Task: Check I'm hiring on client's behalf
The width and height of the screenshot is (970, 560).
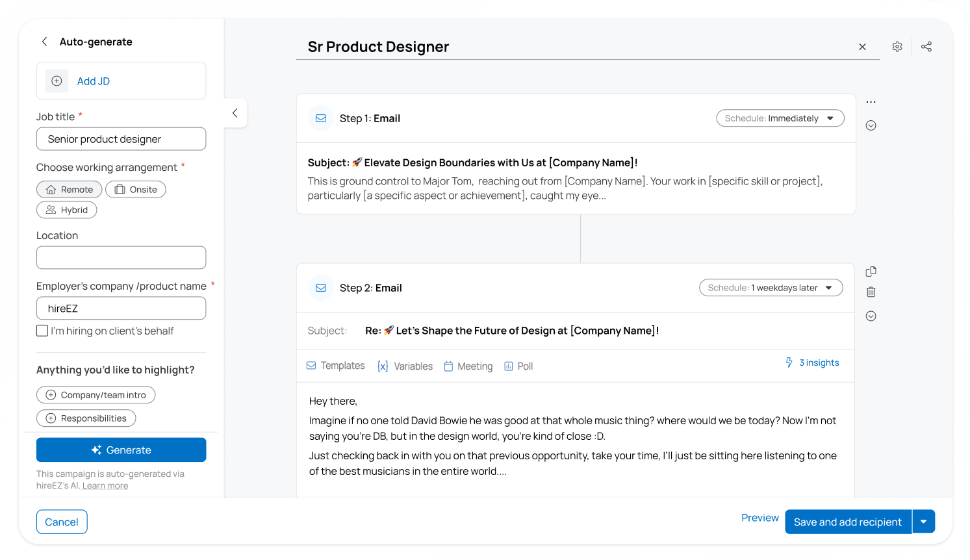Action: click(x=42, y=331)
